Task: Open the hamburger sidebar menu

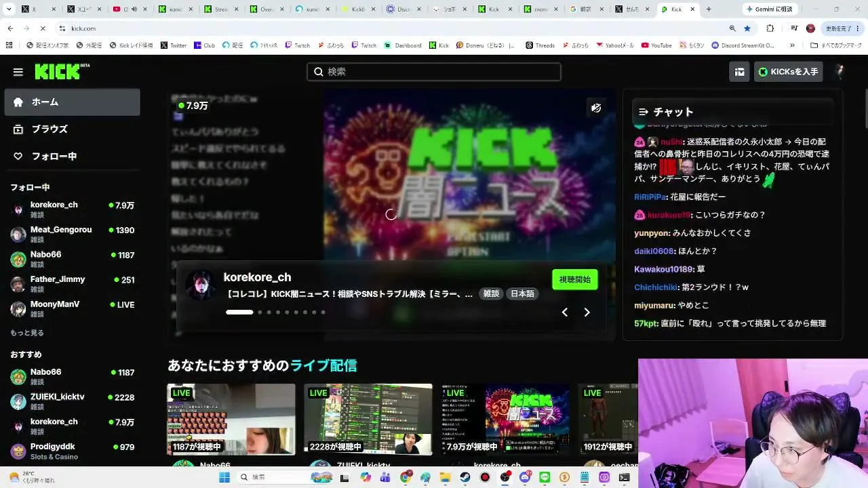Action: click(18, 72)
